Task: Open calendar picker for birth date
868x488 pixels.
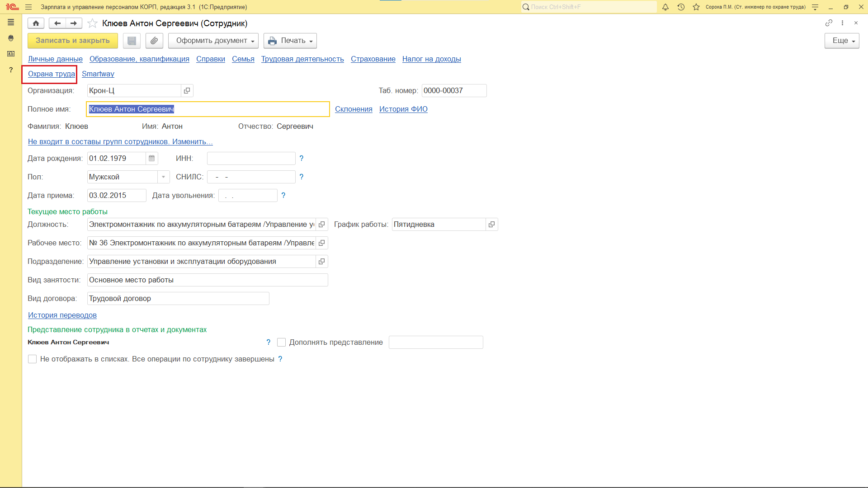Action: [152, 159]
